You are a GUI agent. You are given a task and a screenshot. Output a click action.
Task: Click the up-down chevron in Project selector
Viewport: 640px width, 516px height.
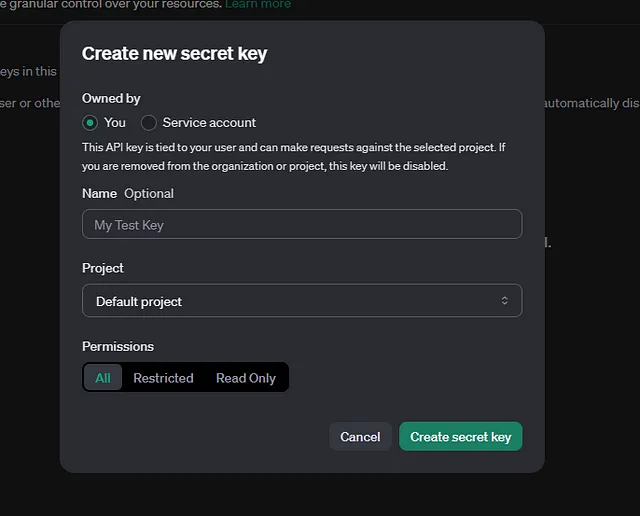coord(504,301)
